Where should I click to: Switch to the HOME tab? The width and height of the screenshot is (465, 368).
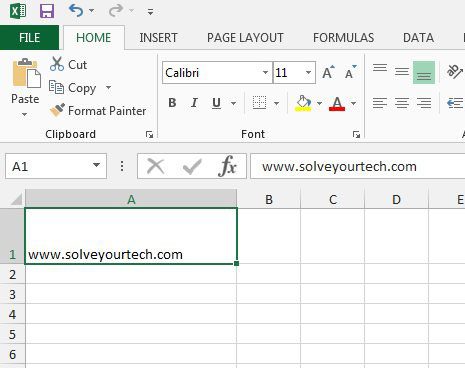coord(94,38)
